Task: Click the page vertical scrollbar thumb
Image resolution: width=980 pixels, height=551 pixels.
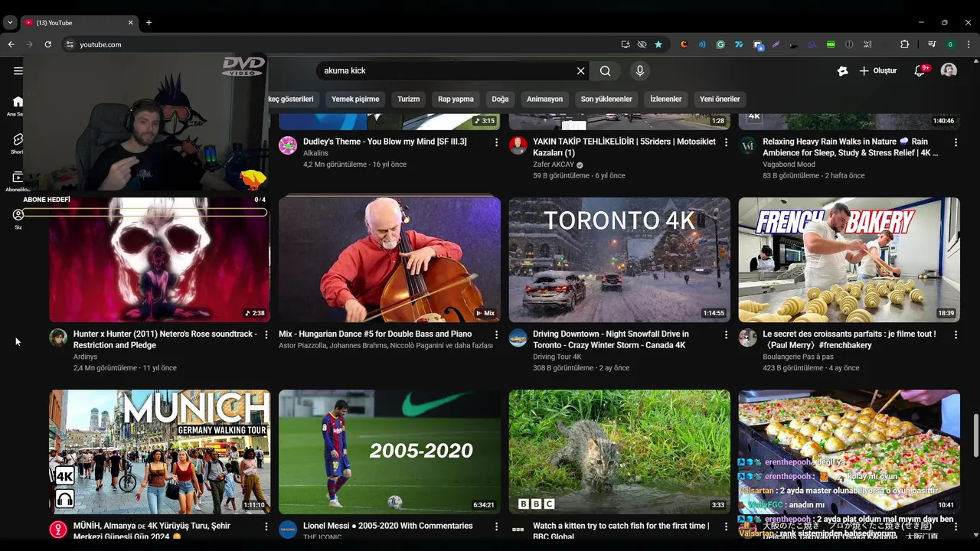Action: click(x=975, y=435)
